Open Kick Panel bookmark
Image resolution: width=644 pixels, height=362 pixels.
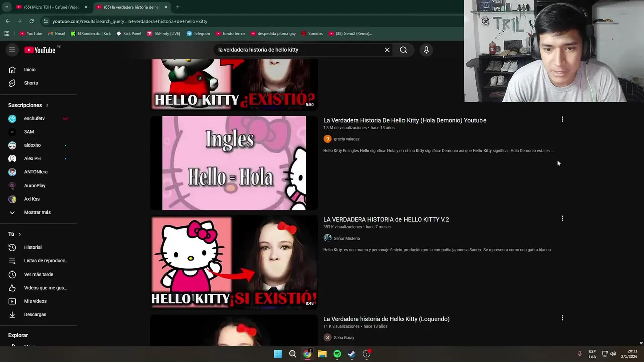(129, 33)
